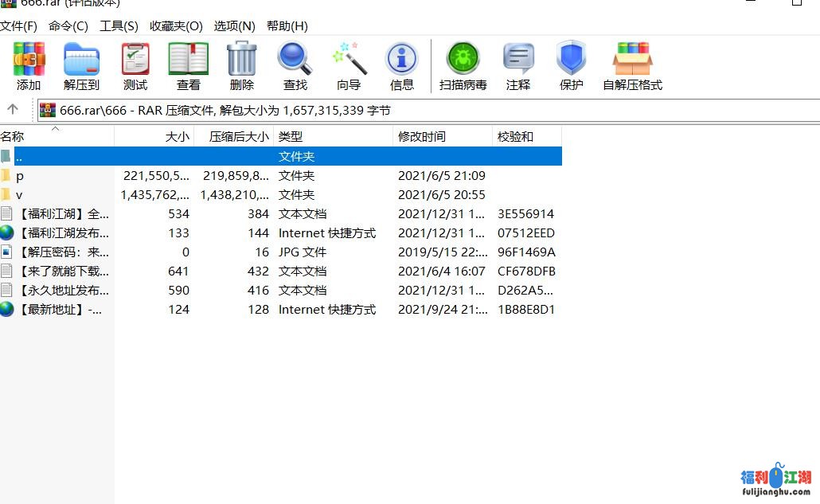Click the 解压到 (Extract To) icon
The height and width of the screenshot is (504, 820).
(x=81, y=60)
